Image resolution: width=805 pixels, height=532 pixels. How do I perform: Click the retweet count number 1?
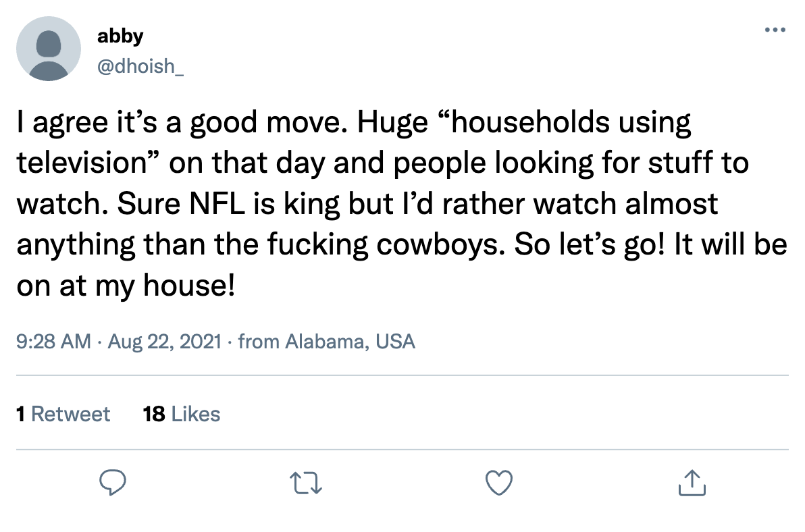pyautogui.click(x=21, y=413)
